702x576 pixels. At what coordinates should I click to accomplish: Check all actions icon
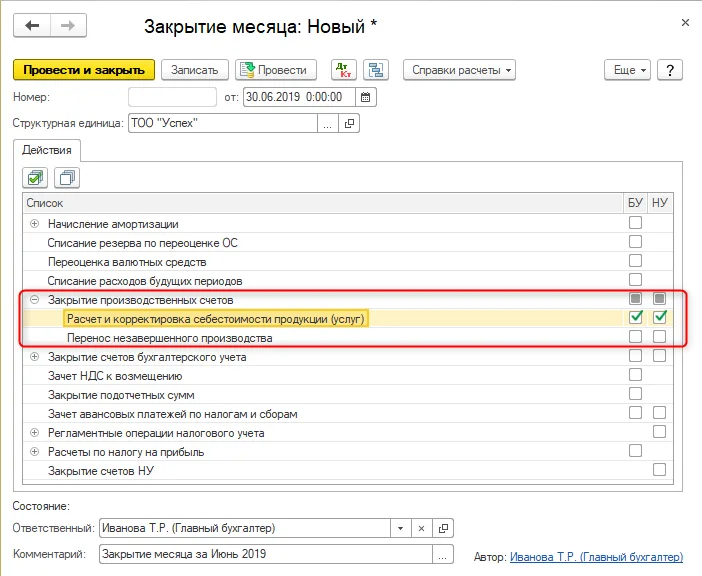(35, 178)
